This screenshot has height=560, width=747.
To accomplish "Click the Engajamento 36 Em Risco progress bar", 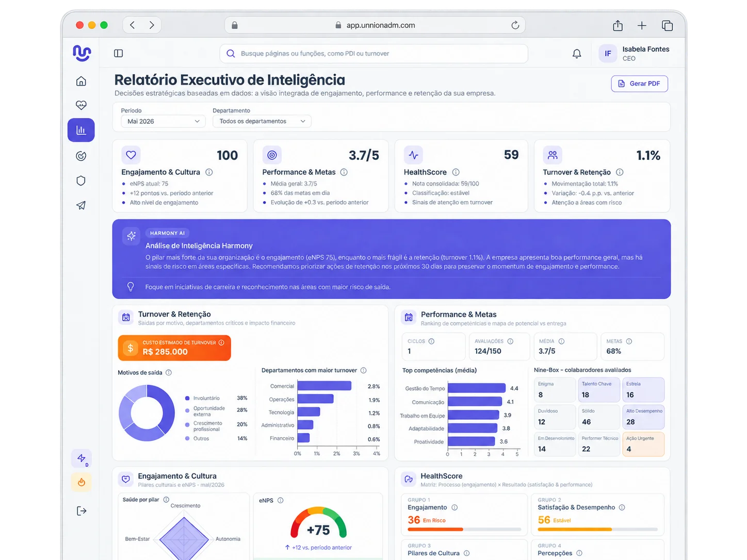I will 464,529.
